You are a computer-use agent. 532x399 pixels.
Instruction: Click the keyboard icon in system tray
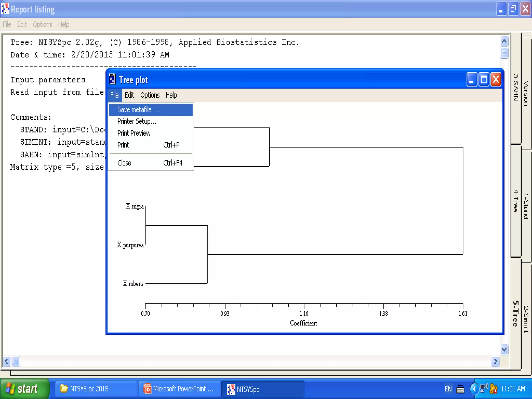tap(460, 389)
